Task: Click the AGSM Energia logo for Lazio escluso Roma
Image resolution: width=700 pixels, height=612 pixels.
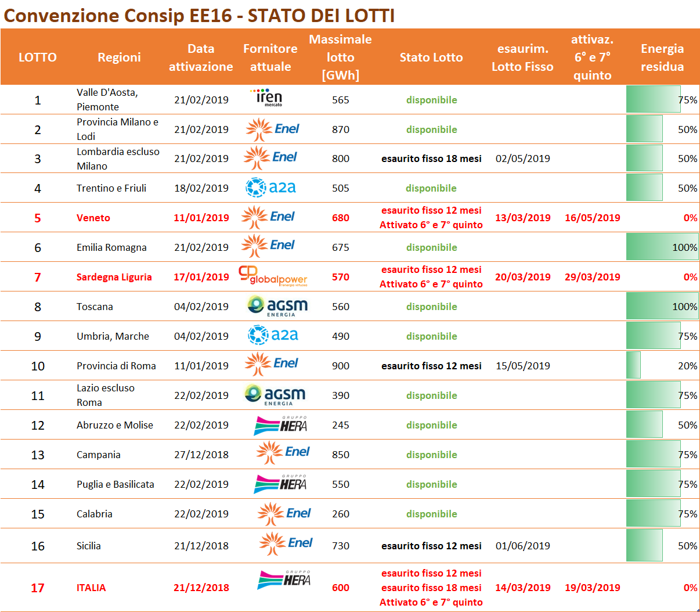Action: click(x=275, y=394)
